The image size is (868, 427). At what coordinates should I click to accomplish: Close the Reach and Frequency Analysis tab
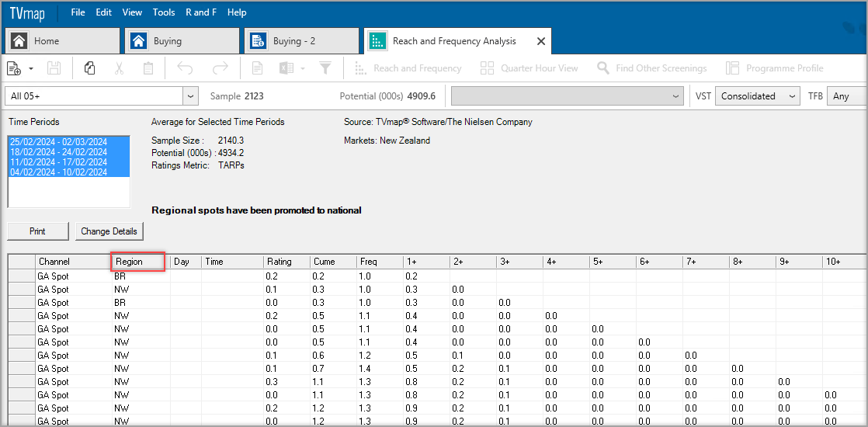[x=541, y=41]
